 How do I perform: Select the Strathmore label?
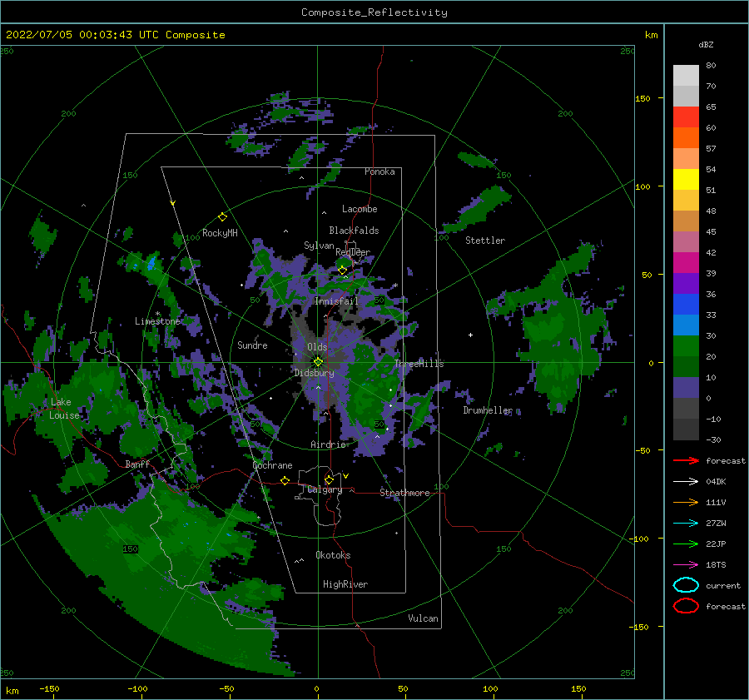[x=404, y=493]
